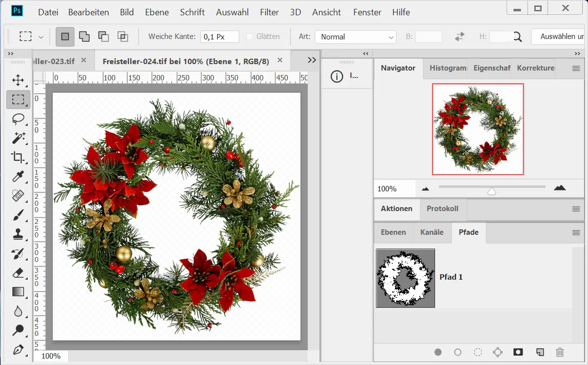Click the delete path trash icon
Screen dimensions: 588x365
559,352
